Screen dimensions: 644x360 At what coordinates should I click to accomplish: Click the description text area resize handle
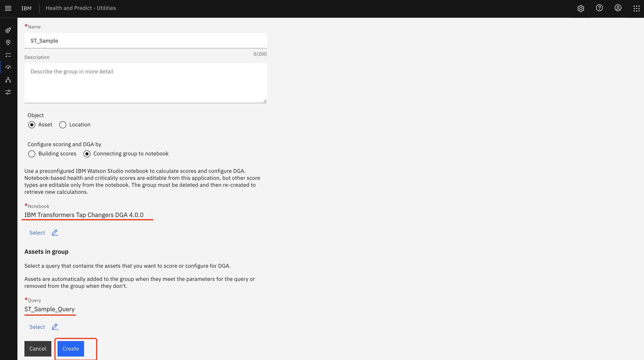[265, 101]
